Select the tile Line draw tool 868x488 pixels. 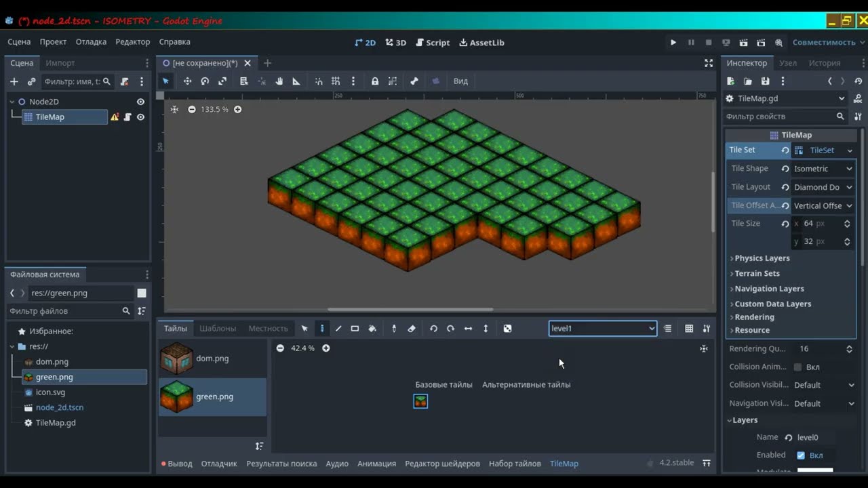tap(338, 328)
